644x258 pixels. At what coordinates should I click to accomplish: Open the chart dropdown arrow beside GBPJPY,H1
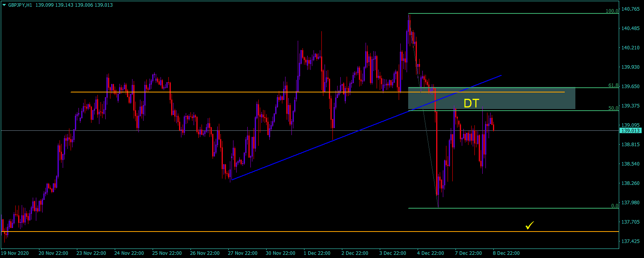(x=4, y=5)
